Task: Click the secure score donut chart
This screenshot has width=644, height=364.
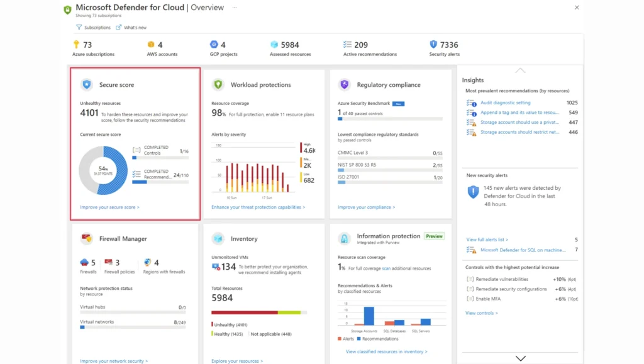Action: (103, 170)
